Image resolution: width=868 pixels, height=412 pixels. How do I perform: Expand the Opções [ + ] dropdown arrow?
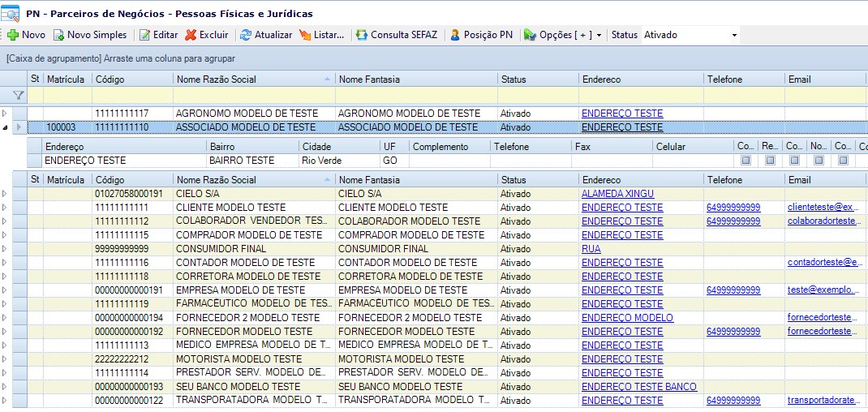(599, 35)
